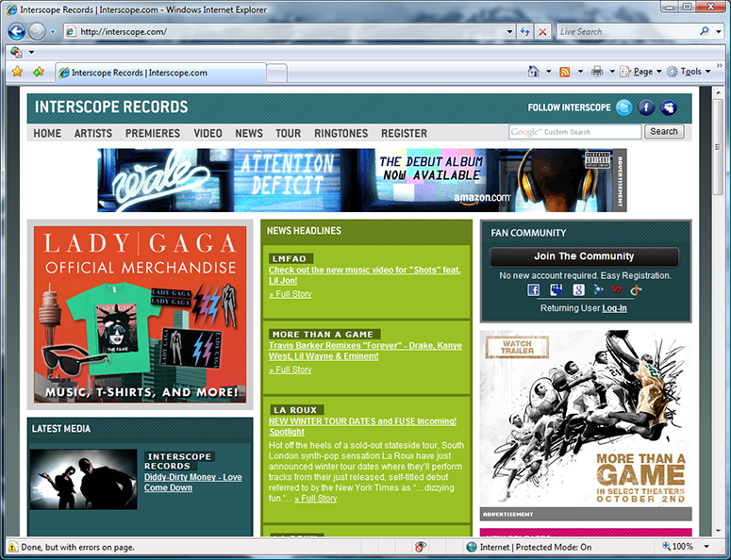Open the Favorites Center star icon
The height and width of the screenshot is (560, 731).
pos(17,72)
